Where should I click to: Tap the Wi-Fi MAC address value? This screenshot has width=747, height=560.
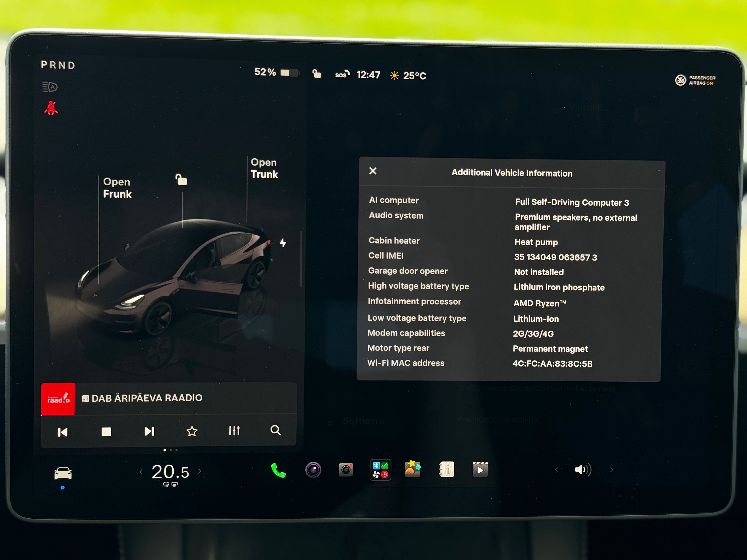552,364
